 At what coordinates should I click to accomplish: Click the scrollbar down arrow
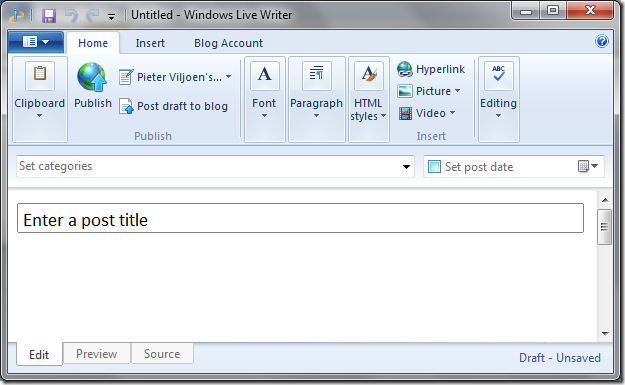pyautogui.click(x=605, y=334)
